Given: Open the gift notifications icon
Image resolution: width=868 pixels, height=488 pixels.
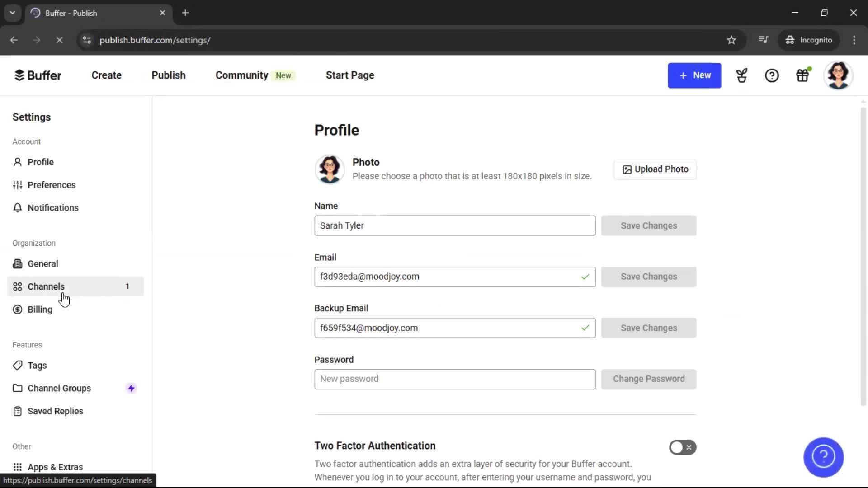Looking at the screenshot, I should tap(803, 75).
